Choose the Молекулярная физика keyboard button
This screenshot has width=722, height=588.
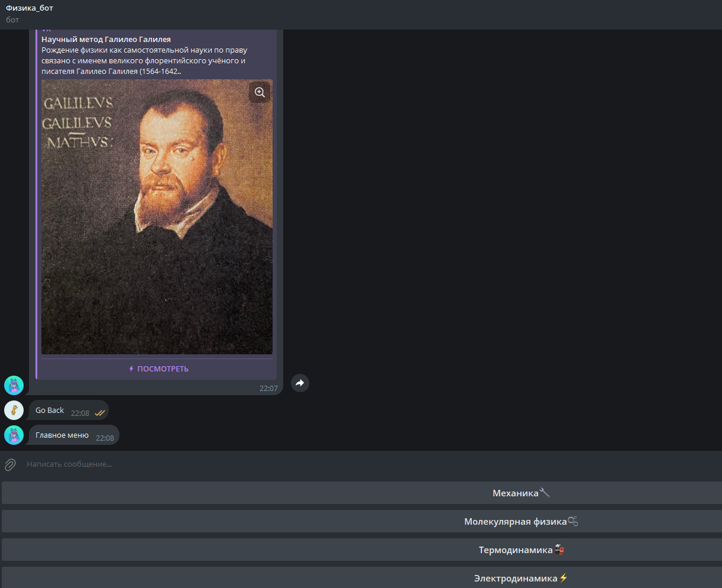tap(361, 521)
